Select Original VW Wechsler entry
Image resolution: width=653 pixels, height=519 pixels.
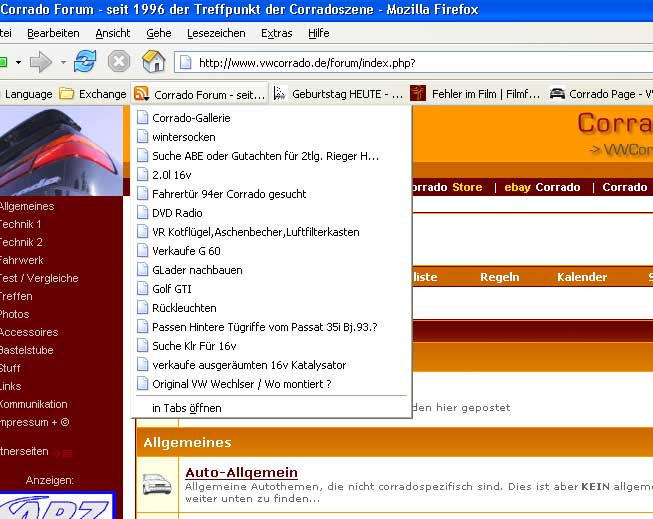[271, 384]
